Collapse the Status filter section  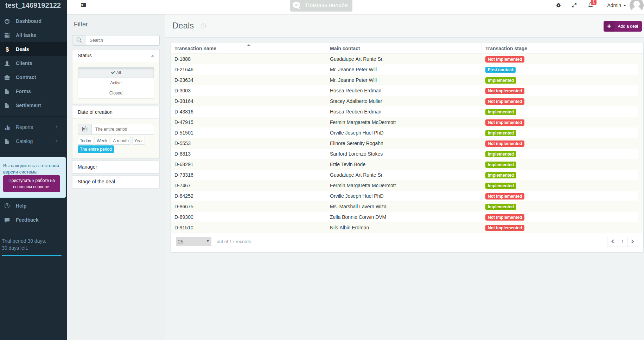[x=153, y=55]
